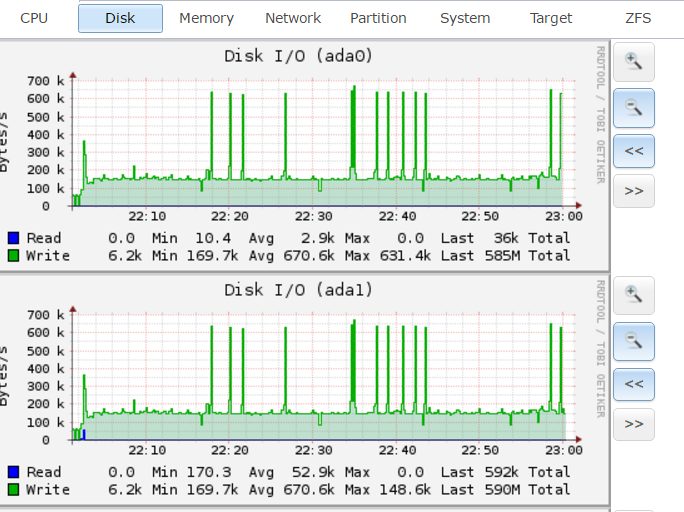Switch to the Memory tab
Screen dimensions: 684x512
click(x=206, y=18)
